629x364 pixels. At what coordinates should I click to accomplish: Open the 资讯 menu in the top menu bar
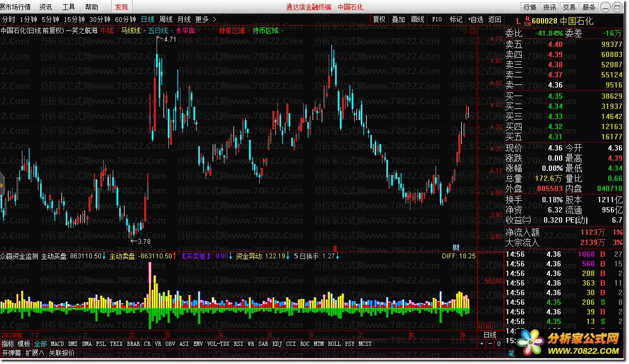pyautogui.click(x=46, y=7)
